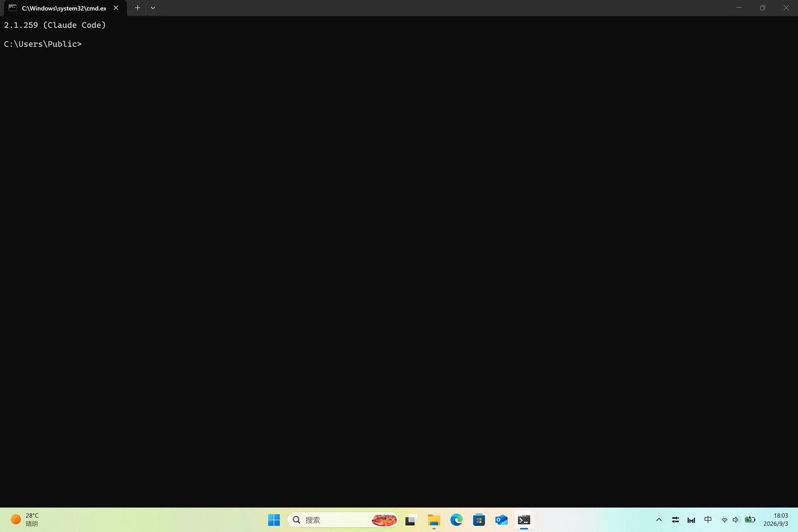The image size is (798, 532).
Task: Open the weather widget showing 28°C
Action: pyautogui.click(x=25, y=520)
